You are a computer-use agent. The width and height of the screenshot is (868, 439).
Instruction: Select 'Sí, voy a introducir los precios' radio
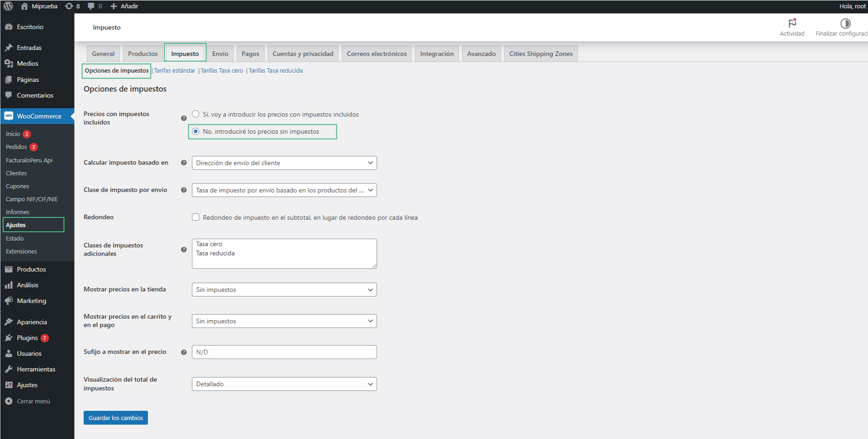[x=196, y=114]
